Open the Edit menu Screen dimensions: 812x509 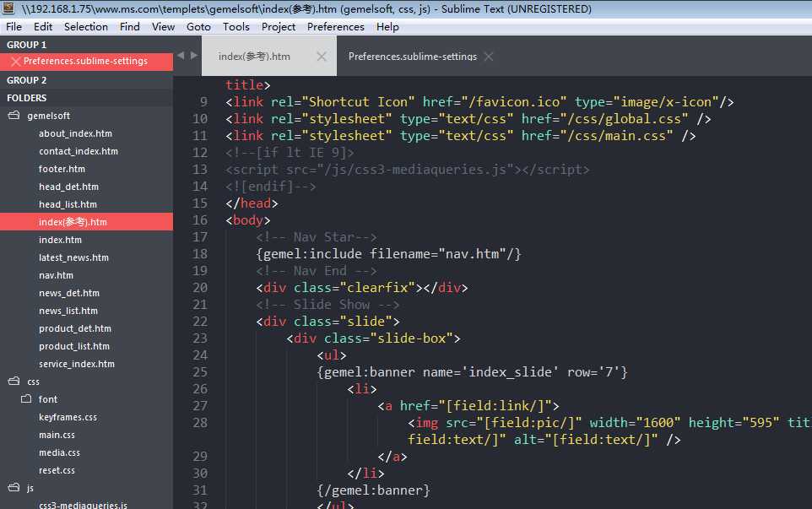click(x=43, y=26)
